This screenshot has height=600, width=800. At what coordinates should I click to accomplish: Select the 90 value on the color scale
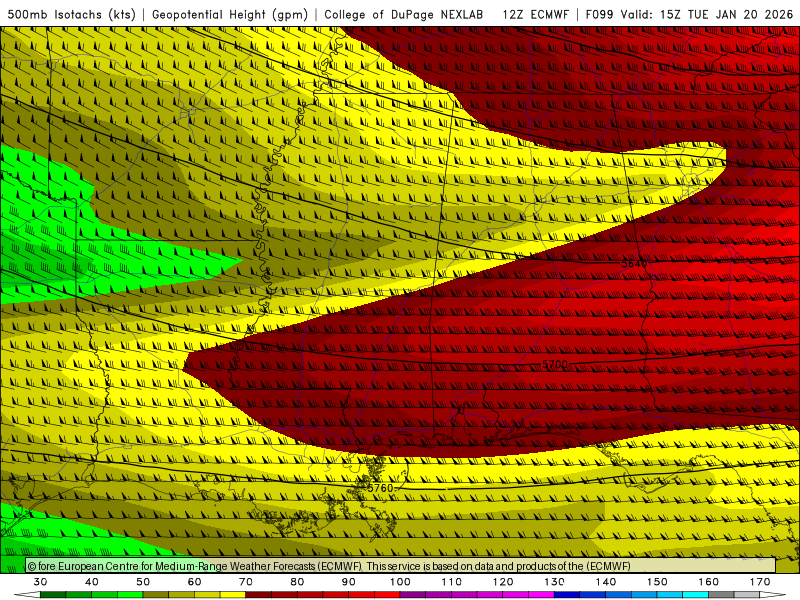coord(349,582)
